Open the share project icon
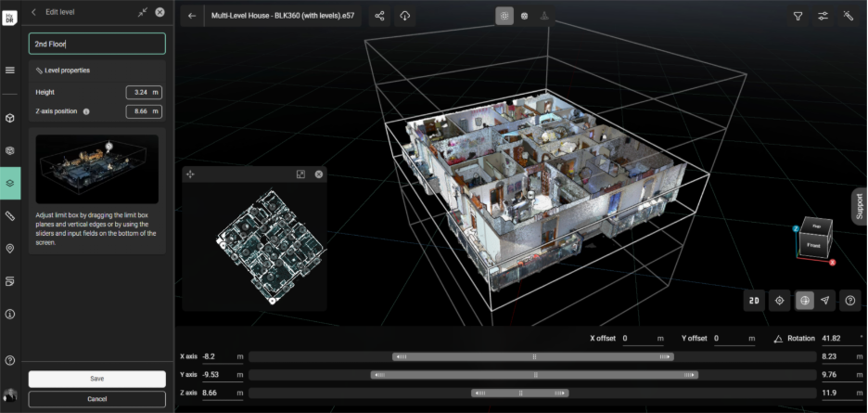Viewport: 868px width, 413px height. tap(380, 16)
